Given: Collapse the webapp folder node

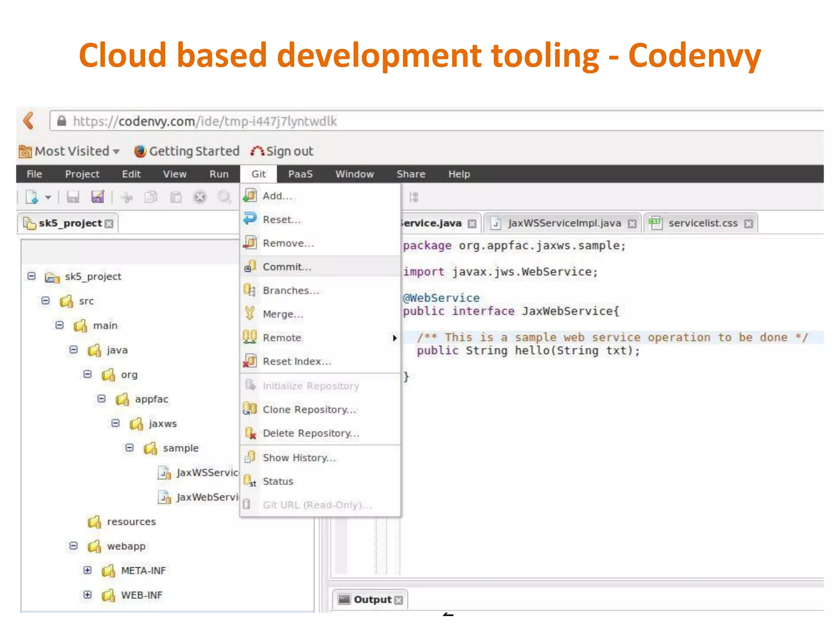Looking at the screenshot, I should point(73,546).
